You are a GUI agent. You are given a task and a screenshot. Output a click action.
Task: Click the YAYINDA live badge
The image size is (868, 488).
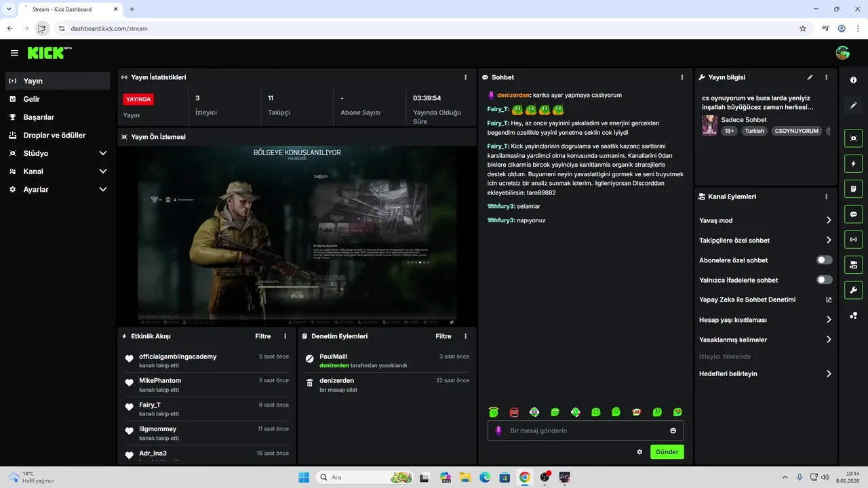[x=138, y=99]
